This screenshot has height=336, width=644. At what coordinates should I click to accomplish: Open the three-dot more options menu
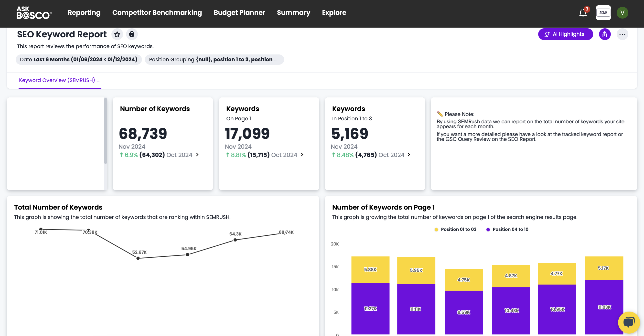[622, 34]
